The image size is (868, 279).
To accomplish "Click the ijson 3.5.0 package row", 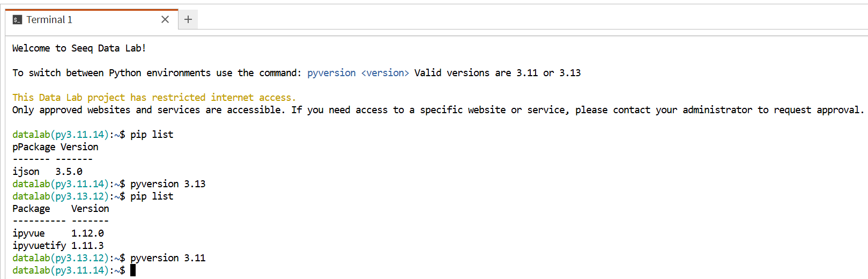I will (47, 172).
